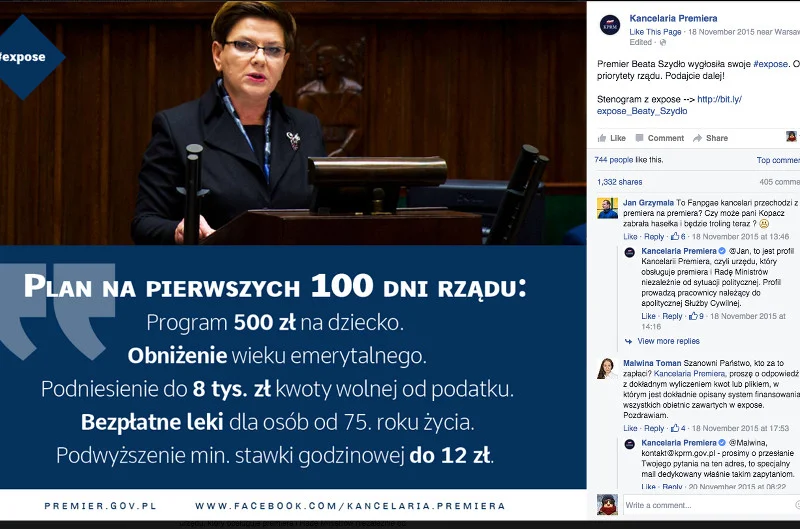800x529 pixels.
Task: Click the Write a comment input field
Action: pyautogui.click(x=711, y=505)
